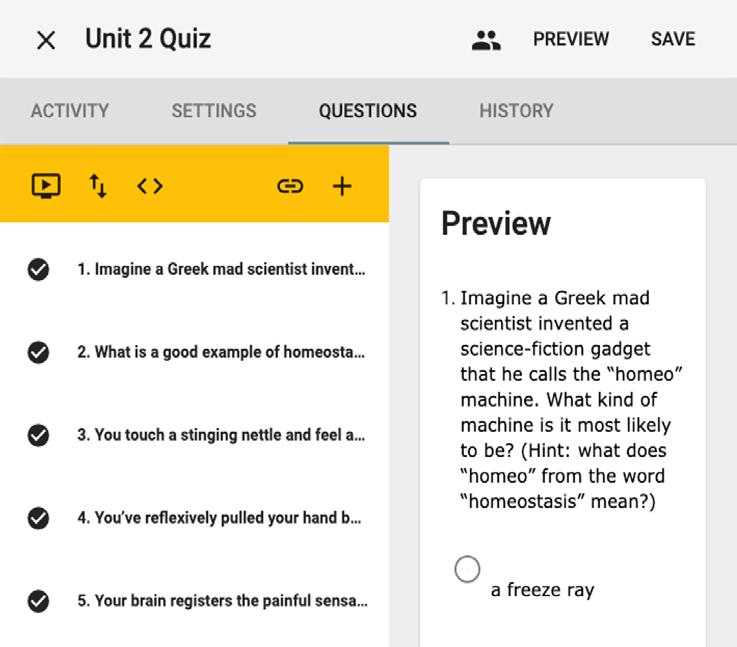The width and height of the screenshot is (737, 647).
Task: Click the SAVE button
Action: pyautogui.click(x=673, y=39)
